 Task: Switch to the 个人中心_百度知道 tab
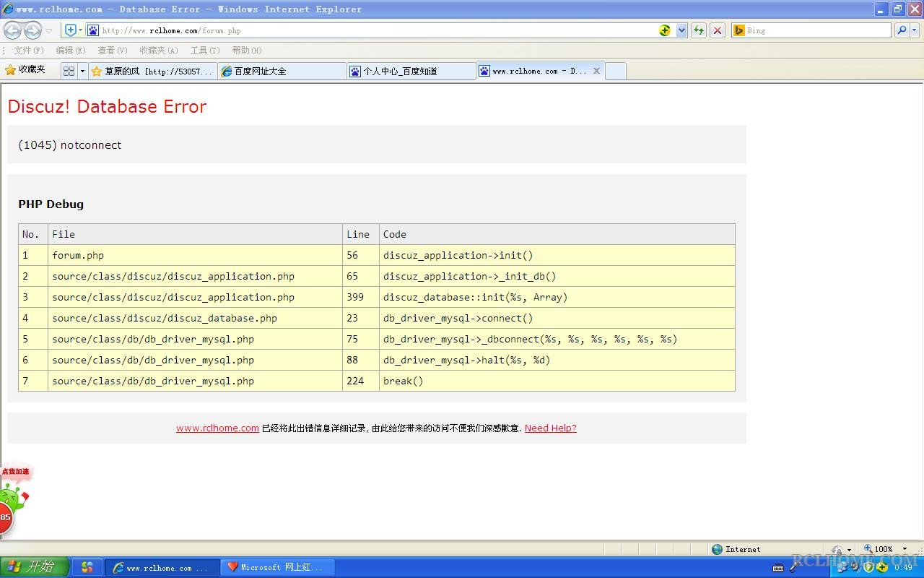coord(411,71)
